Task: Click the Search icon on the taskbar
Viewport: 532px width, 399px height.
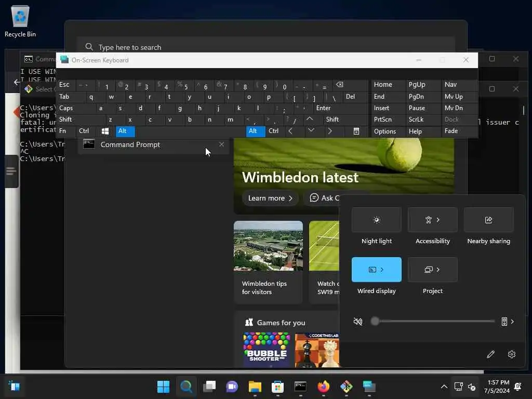Action: point(186,387)
